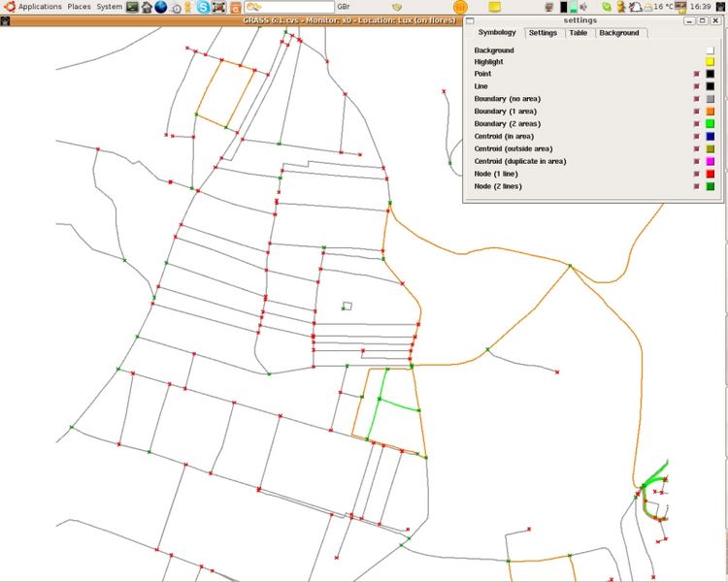This screenshot has width=728, height=582.
Task: Disable display of Node (1 line)
Action: click(x=697, y=174)
